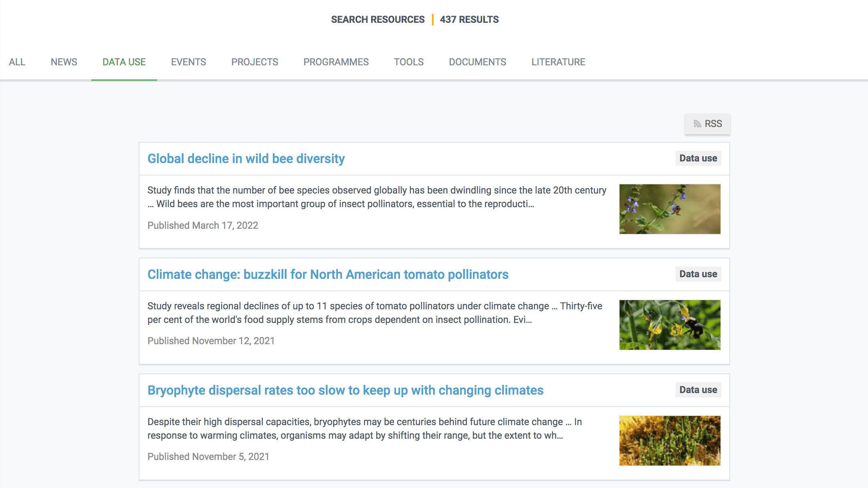This screenshot has height=488, width=868.
Task: Click the SEARCH RESOURCES heading
Action: [x=377, y=19]
